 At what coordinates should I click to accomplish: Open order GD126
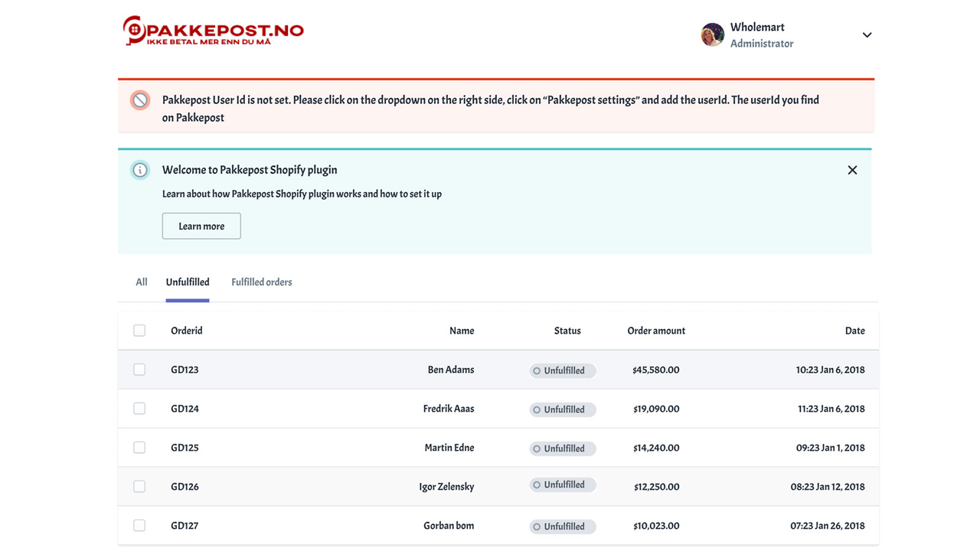pos(185,487)
